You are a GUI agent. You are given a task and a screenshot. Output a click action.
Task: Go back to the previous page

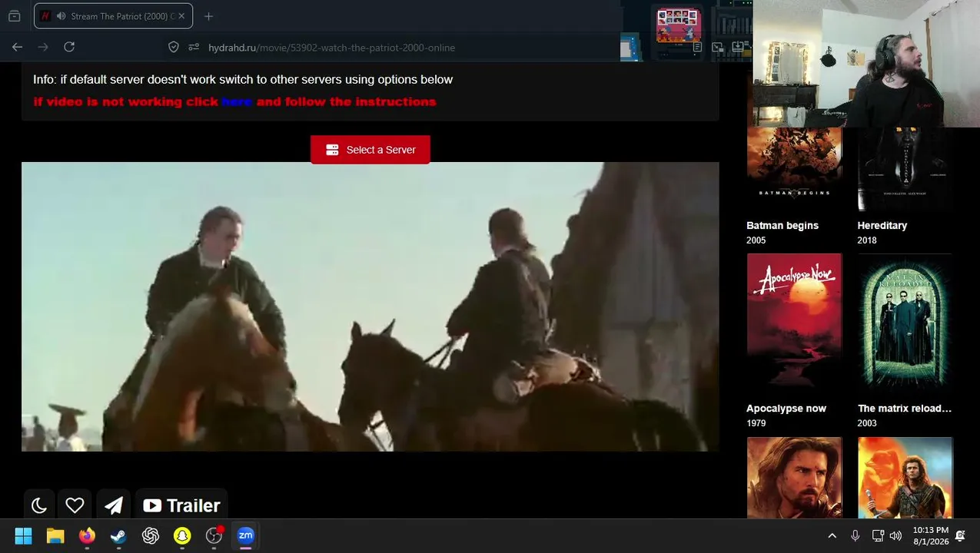[x=17, y=47]
